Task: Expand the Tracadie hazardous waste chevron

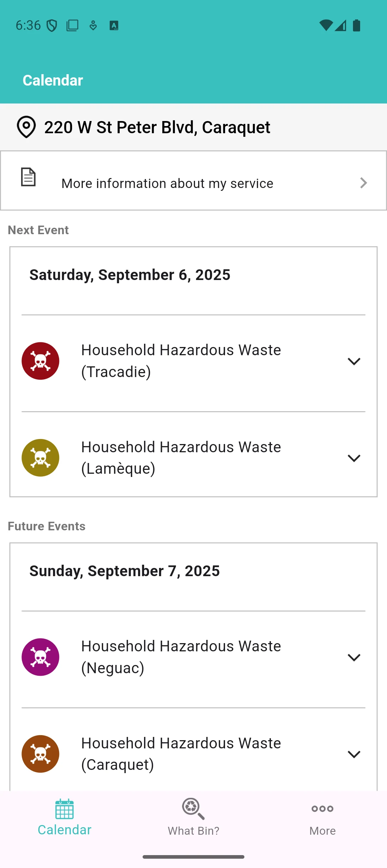Action: [x=354, y=361]
